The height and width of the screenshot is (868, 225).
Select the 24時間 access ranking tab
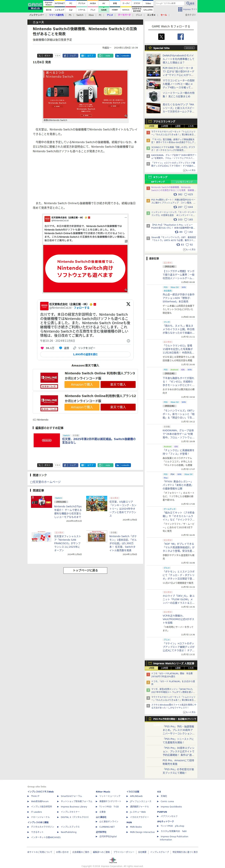point(165,126)
